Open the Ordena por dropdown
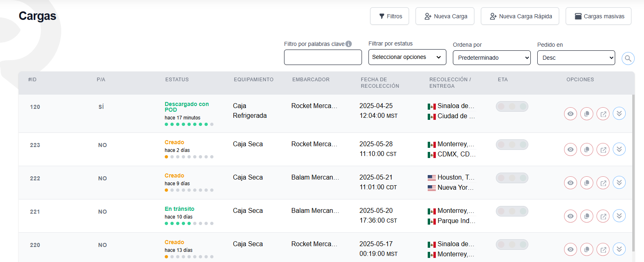 tap(492, 58)
